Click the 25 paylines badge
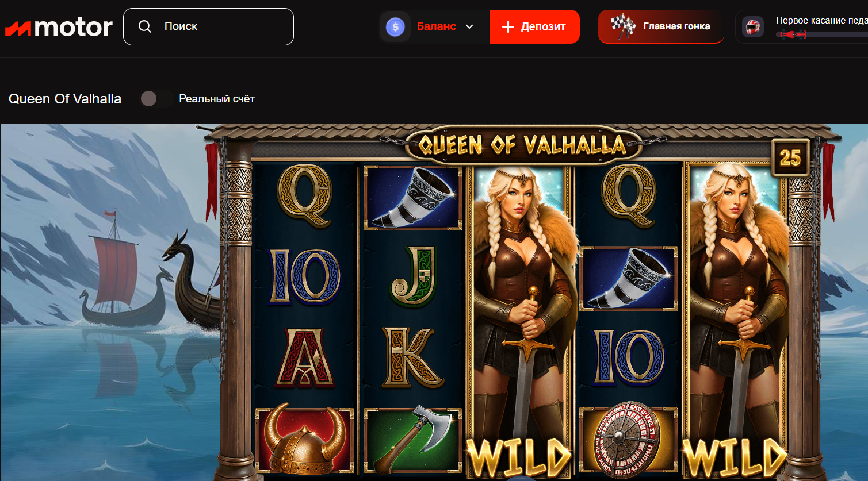The height and width of the screenshot is (481, 868). coord(790,157)
